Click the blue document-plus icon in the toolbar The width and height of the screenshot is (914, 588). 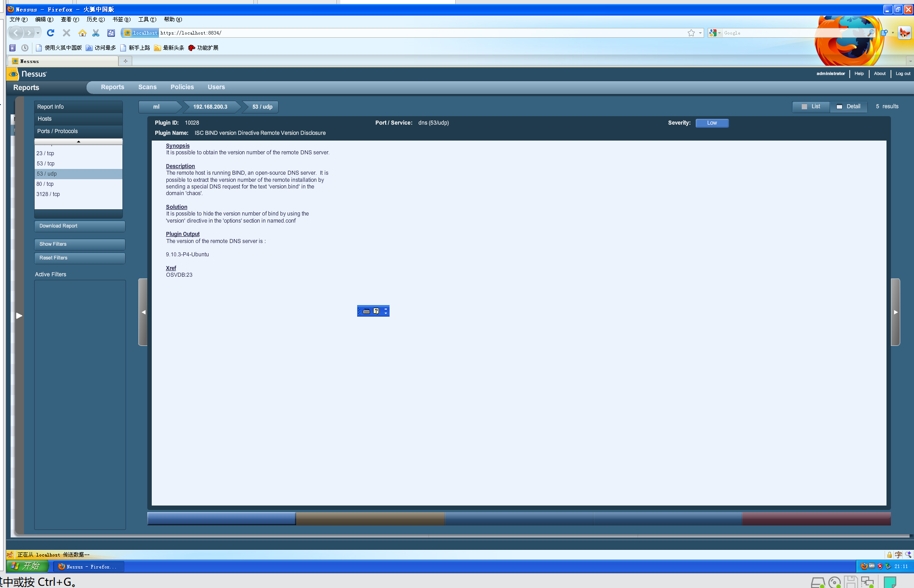click(884, 33)
